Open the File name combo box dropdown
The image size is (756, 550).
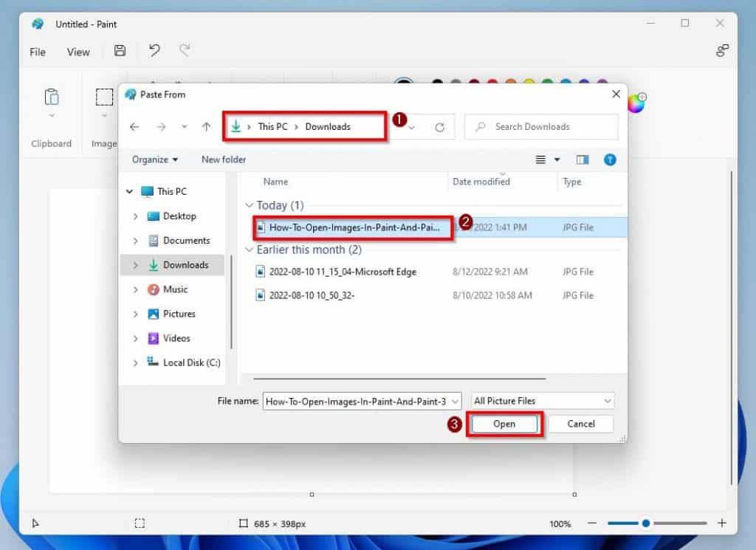tap(455, 401)
